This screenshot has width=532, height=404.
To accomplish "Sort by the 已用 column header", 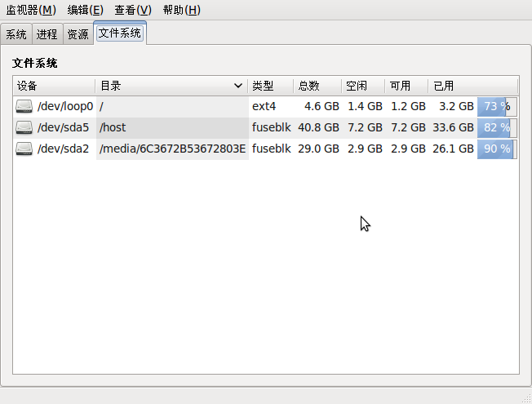I will [x=473, y=86].
